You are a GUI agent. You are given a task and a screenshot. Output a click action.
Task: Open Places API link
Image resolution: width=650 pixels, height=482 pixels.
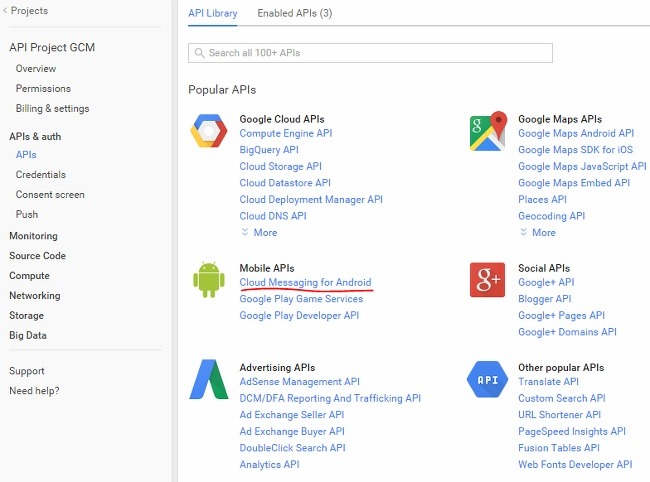[x=543, y=200]
